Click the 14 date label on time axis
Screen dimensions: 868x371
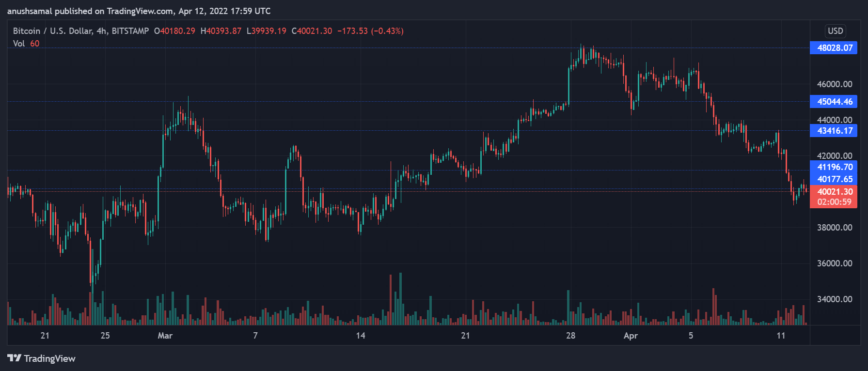361,336
